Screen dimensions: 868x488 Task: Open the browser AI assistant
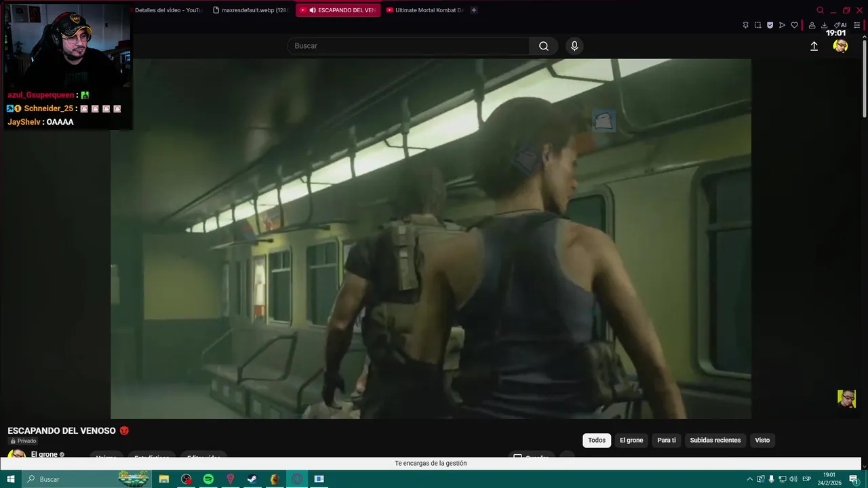[840, 25]
